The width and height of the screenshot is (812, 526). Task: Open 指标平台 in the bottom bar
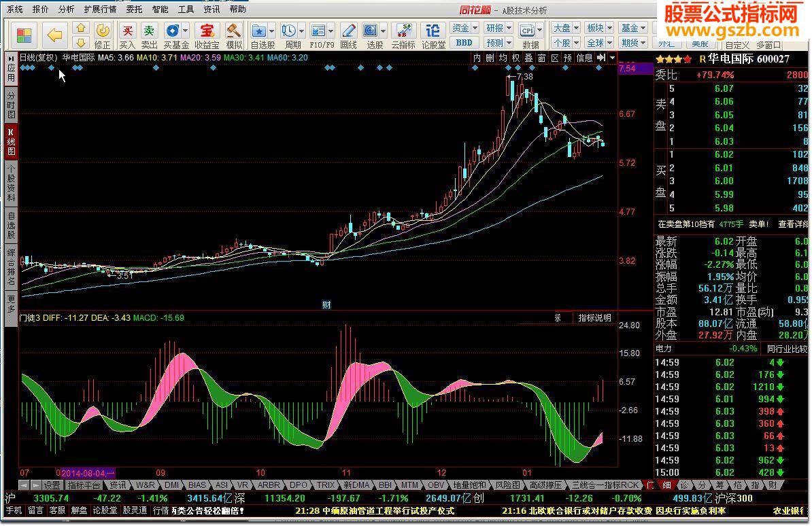point(84,485)
